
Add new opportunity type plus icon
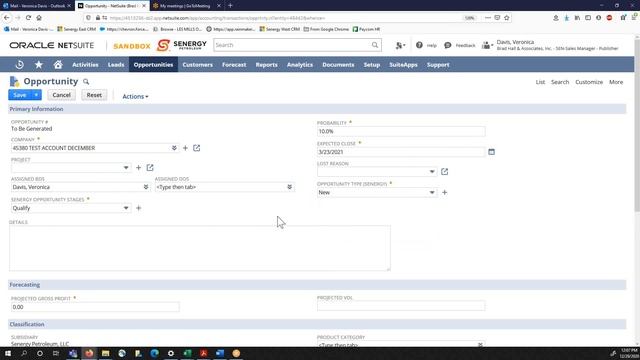tap(444, 192)
